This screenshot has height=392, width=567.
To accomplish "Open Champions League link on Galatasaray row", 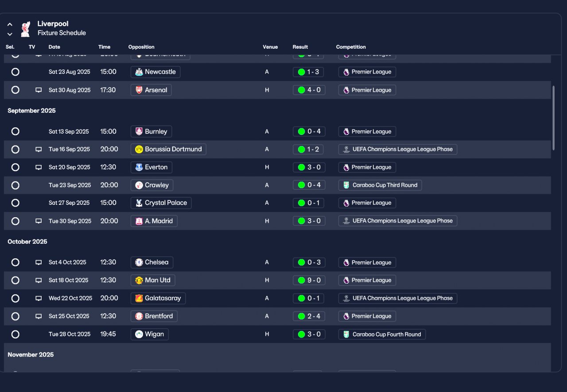I will (398, 298).
